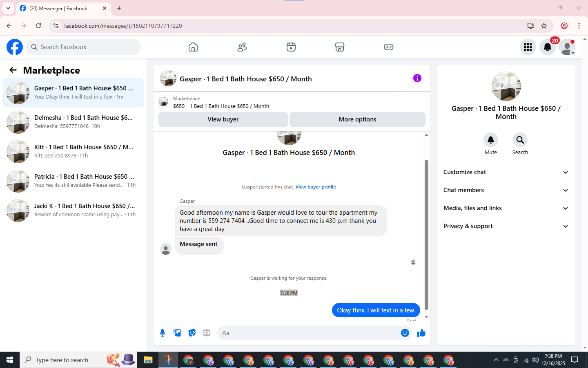Go back in browser history
Screen dimensions: 588x368
click(x=9, y=26)
